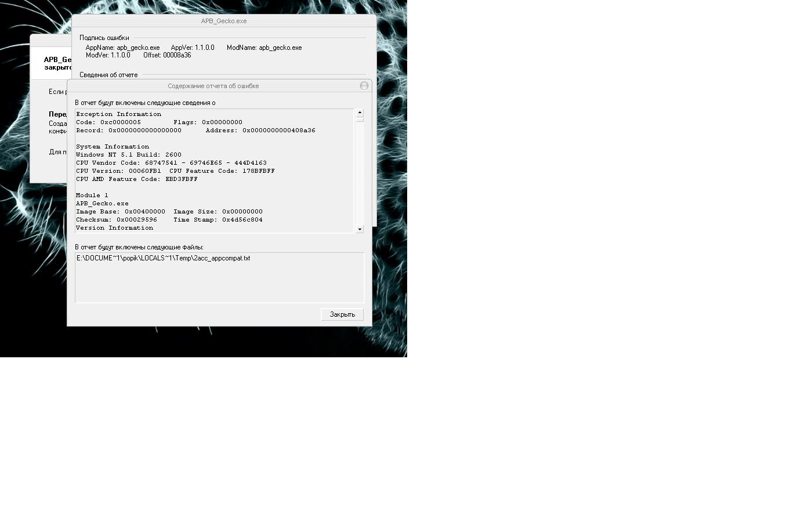
Task: Click the 'Checksum: 0x00029596' text
Action: point(116,220)
